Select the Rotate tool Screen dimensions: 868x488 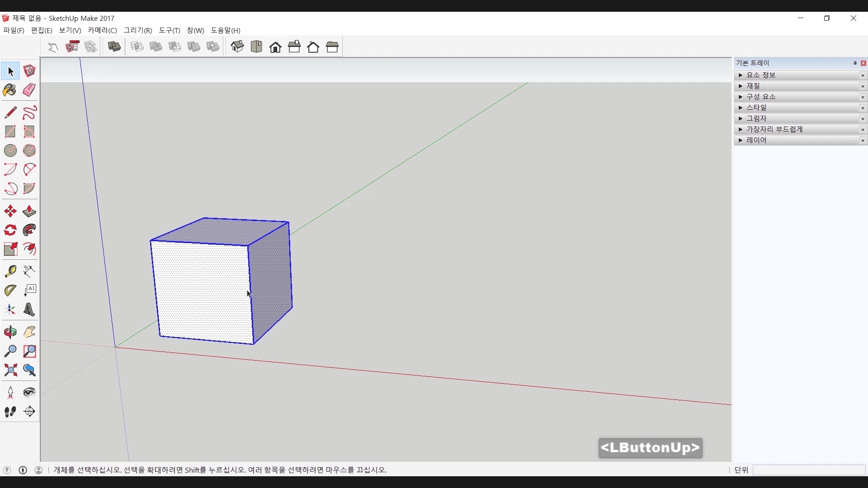click(x=10, y=230)
